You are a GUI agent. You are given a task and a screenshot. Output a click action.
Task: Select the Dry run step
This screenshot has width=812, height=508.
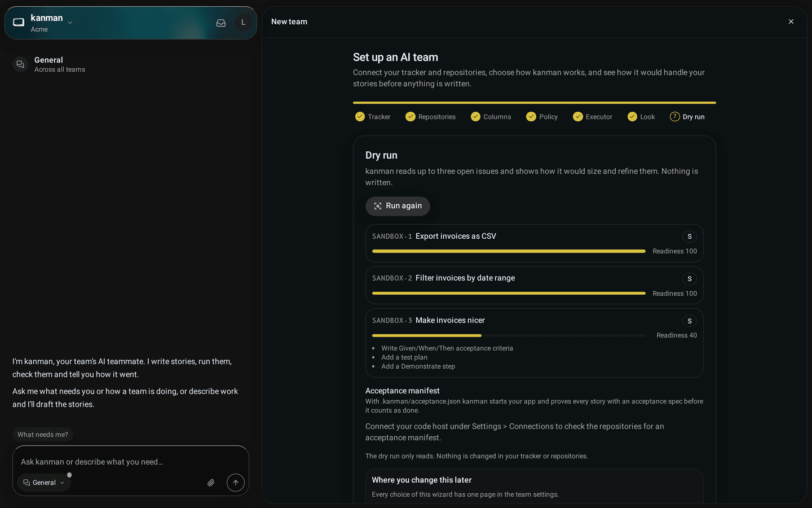click(x=687, y=117)
